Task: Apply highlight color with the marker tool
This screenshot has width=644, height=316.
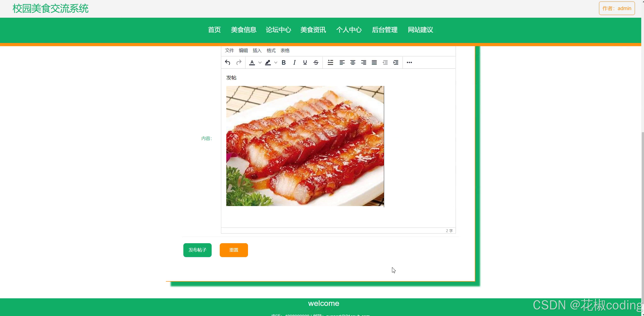Action: coord(268,62)
